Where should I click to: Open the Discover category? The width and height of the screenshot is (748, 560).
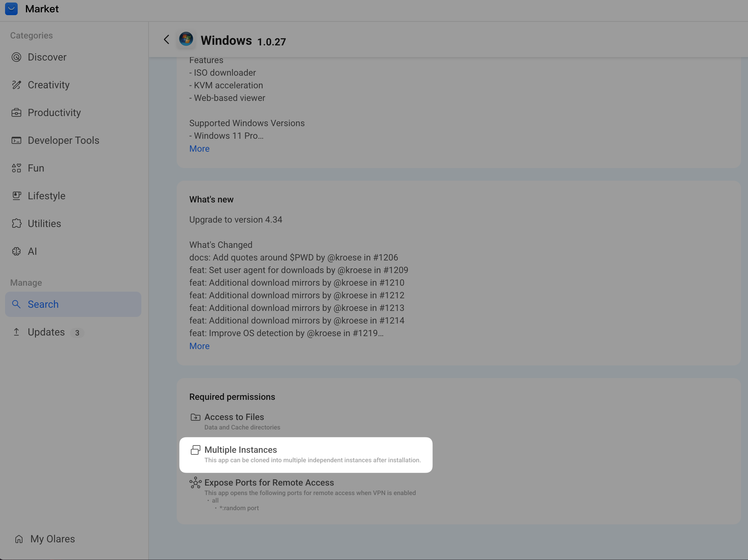pos(47,57)
